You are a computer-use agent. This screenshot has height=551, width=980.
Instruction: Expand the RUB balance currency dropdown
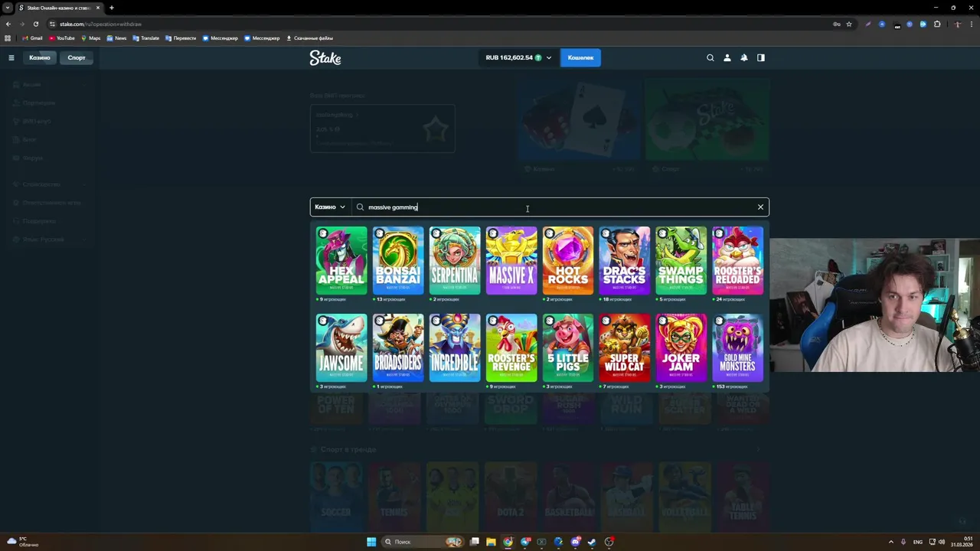point(518,57)
